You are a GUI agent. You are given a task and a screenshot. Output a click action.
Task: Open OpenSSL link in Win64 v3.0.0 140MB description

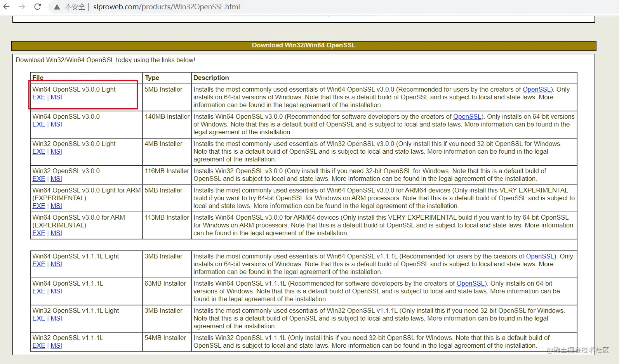pyautogui.click(x=468, y=116)
